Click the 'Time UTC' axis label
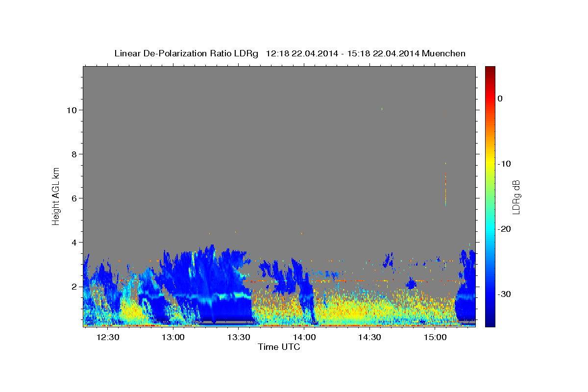The height and width of the screenshot is (392, 588). click(x=279, y=347)
